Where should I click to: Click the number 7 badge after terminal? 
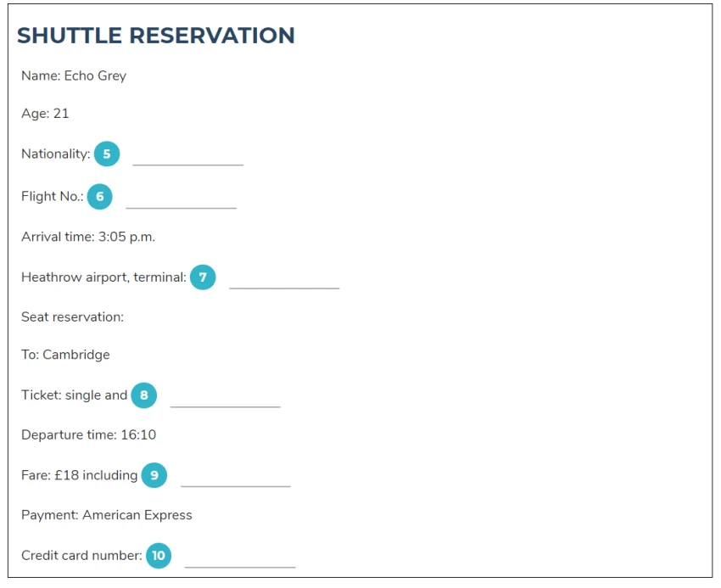[x=203, y=277]
